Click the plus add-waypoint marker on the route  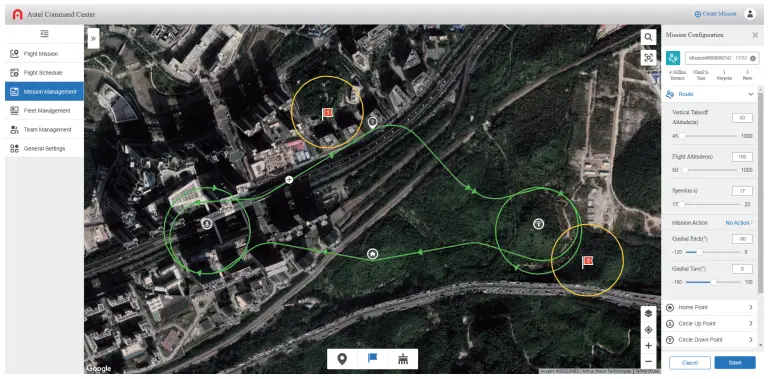coord(289,180)
